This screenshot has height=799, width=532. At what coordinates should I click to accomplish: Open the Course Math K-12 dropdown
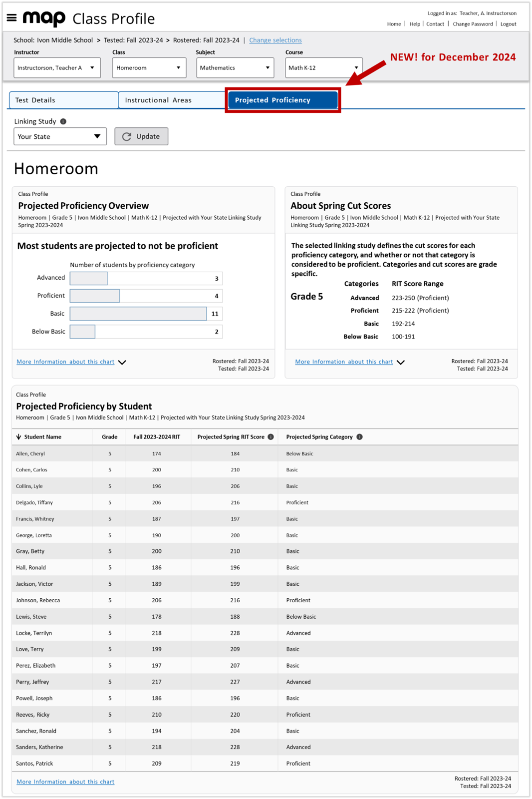coord(323,67)
